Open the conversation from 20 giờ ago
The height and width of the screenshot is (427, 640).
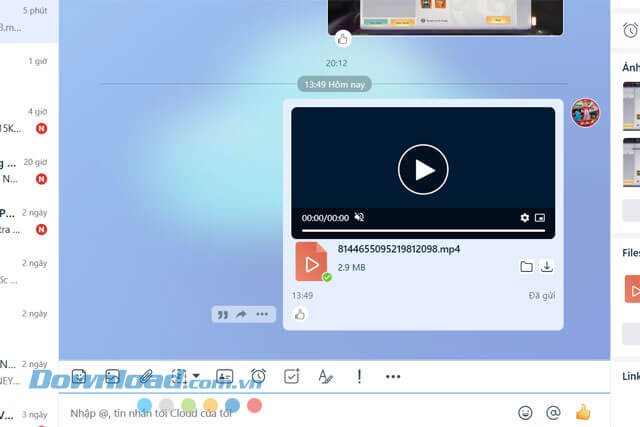click(x=29, y=171)
